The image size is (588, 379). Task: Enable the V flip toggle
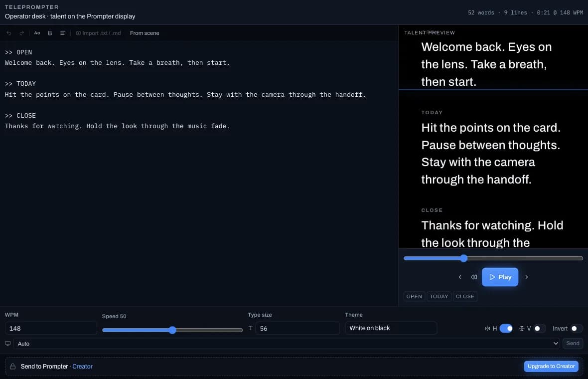[540, 328]
